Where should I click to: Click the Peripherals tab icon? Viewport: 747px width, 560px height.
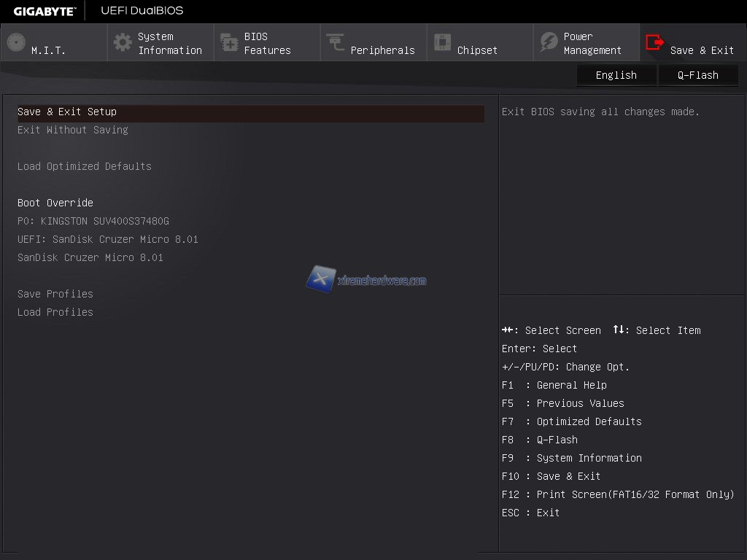click(x=336, y=42)
